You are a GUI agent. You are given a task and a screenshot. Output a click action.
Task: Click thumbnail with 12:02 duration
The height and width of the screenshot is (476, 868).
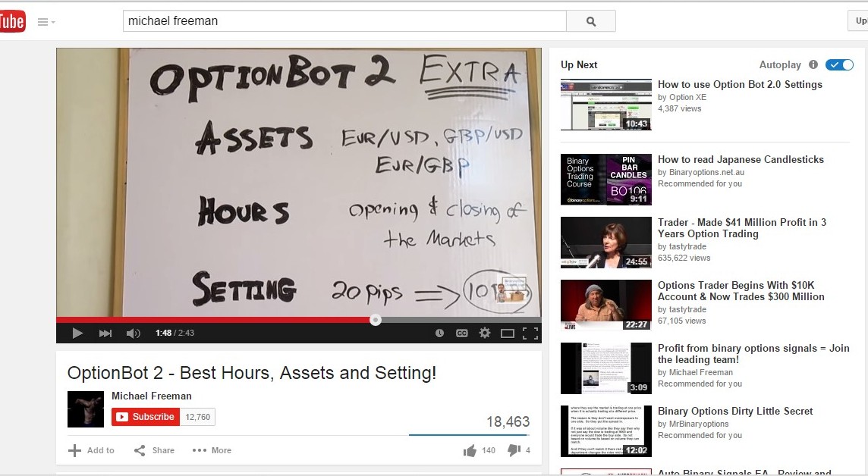[606, 431]
